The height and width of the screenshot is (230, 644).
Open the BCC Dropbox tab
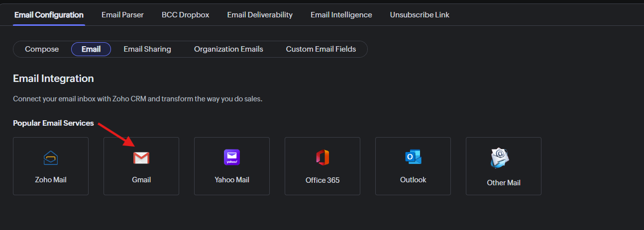coord(185,15)
